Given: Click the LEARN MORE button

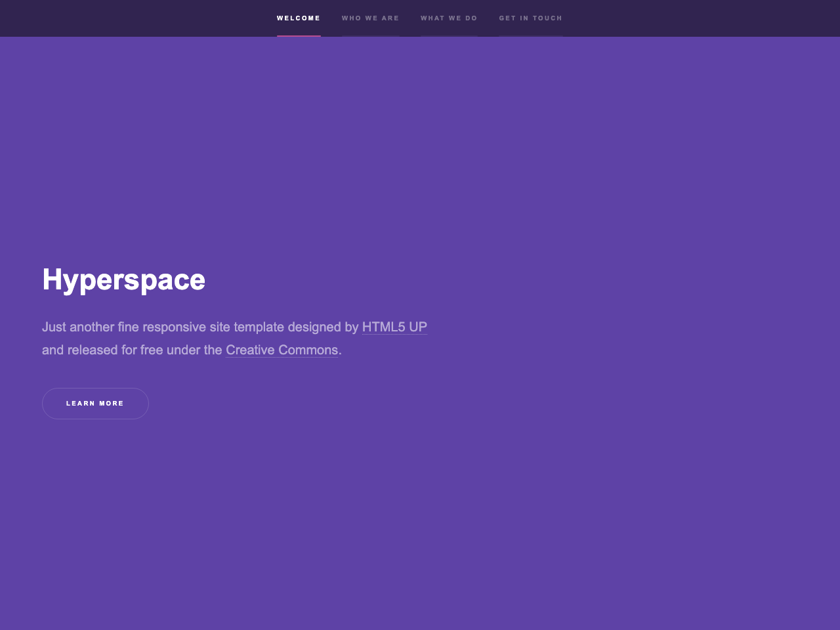Looking at the screenshot, I should pyautogui.click(x=95, y=403).
